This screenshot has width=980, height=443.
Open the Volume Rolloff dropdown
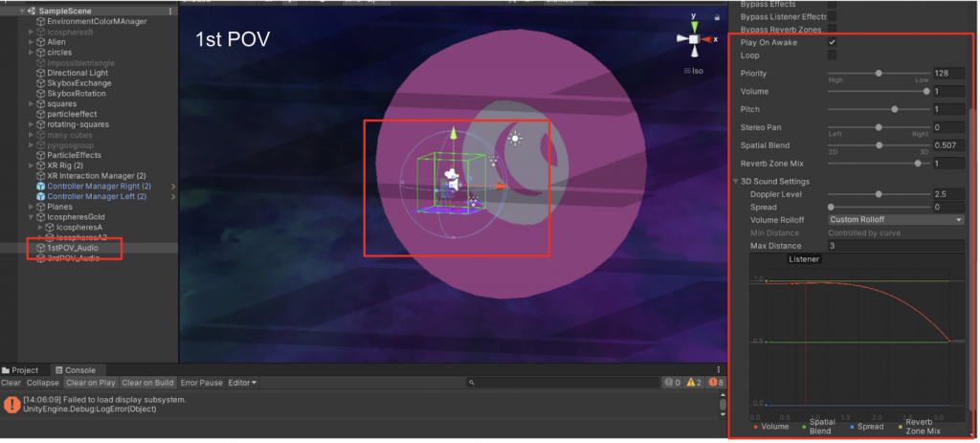pyautogui.click(x=895, y=219)
